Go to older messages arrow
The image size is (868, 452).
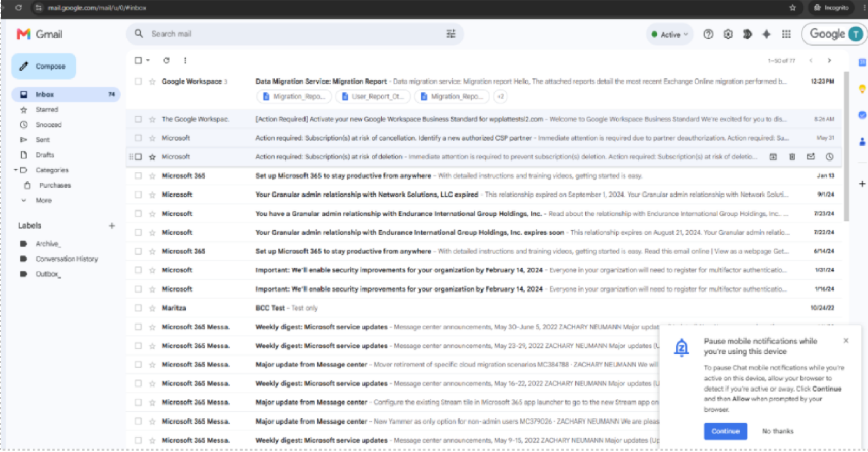pos(829,60)
